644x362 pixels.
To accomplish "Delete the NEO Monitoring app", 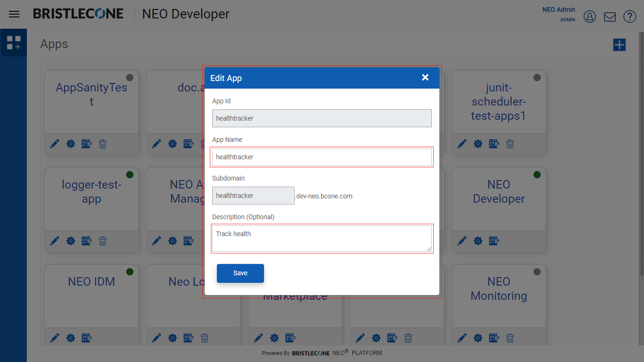I will (510, 338).
